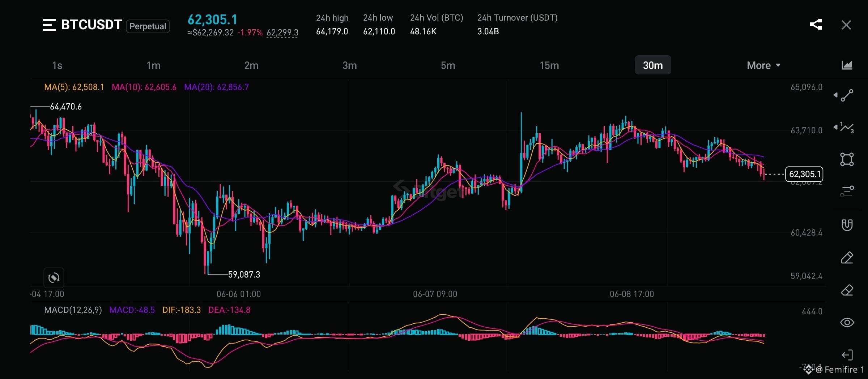Screen dimensions: 868x379
Task: Switch to the 15m timeframe
Action: point(549,65)
